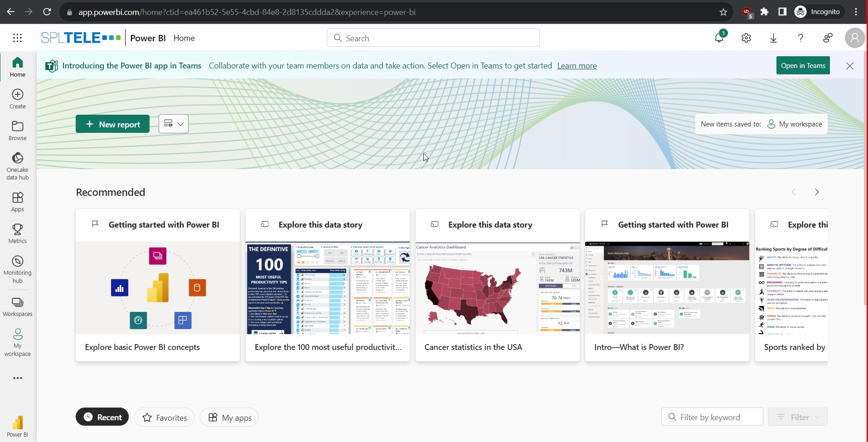Open Cancer statistics in the USA card

[497, 285]
